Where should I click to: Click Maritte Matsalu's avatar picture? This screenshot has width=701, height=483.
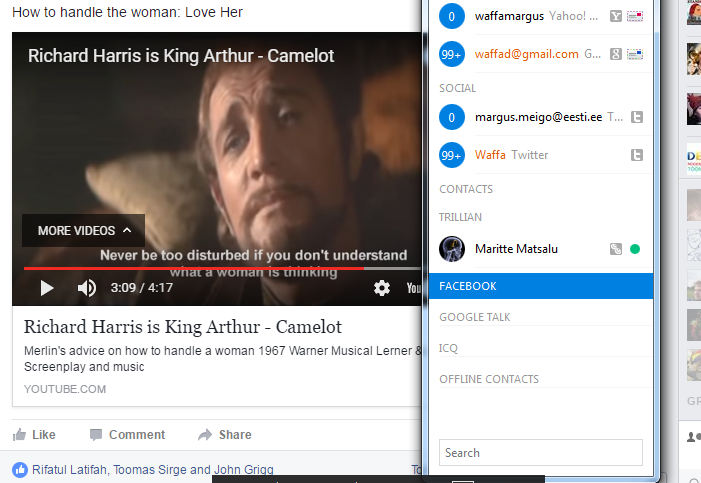(x=452, y=249)
